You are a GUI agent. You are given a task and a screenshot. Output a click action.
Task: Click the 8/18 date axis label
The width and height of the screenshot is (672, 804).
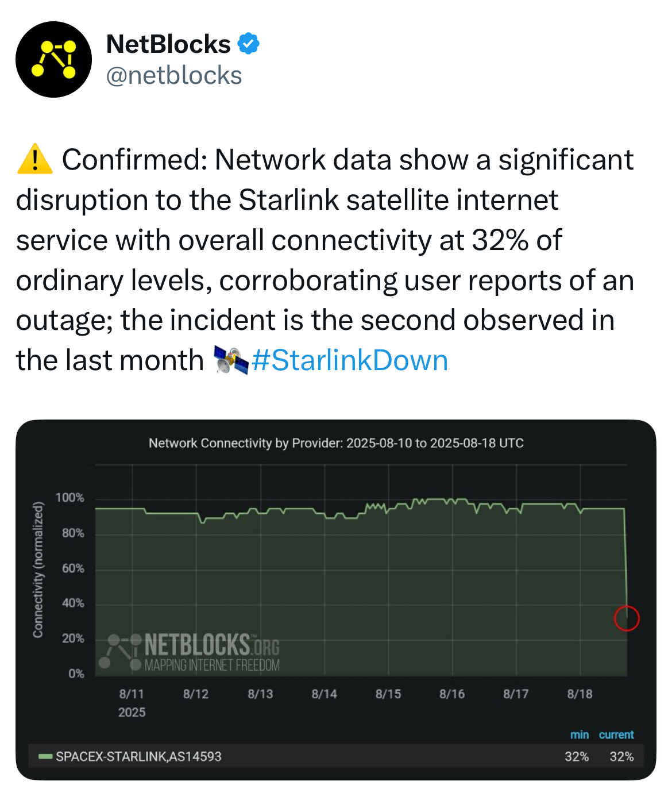580,694
